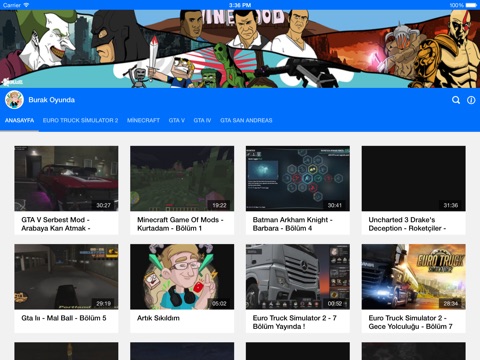Tap title 'Uncharted 3 Drake's Deception - Roketçiler'
Image resolution: width=480 pixels, height=360 pixels.
click(x=407, y=224)
